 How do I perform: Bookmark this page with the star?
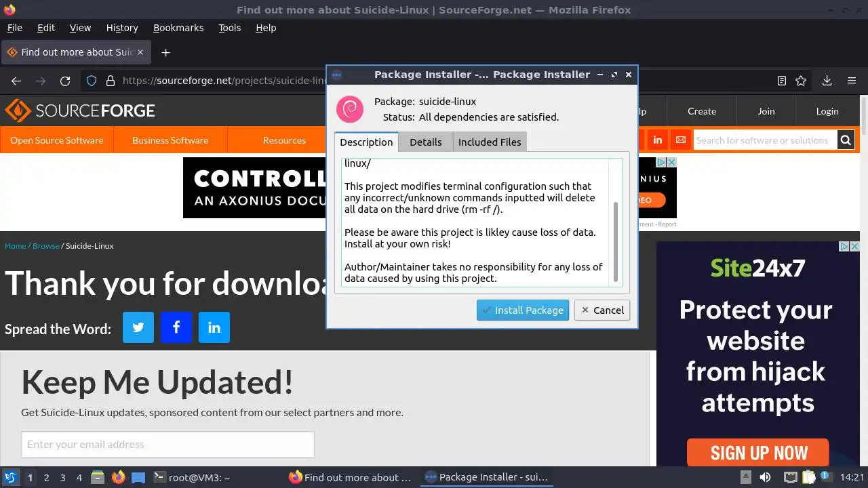[x=801, y=81]
